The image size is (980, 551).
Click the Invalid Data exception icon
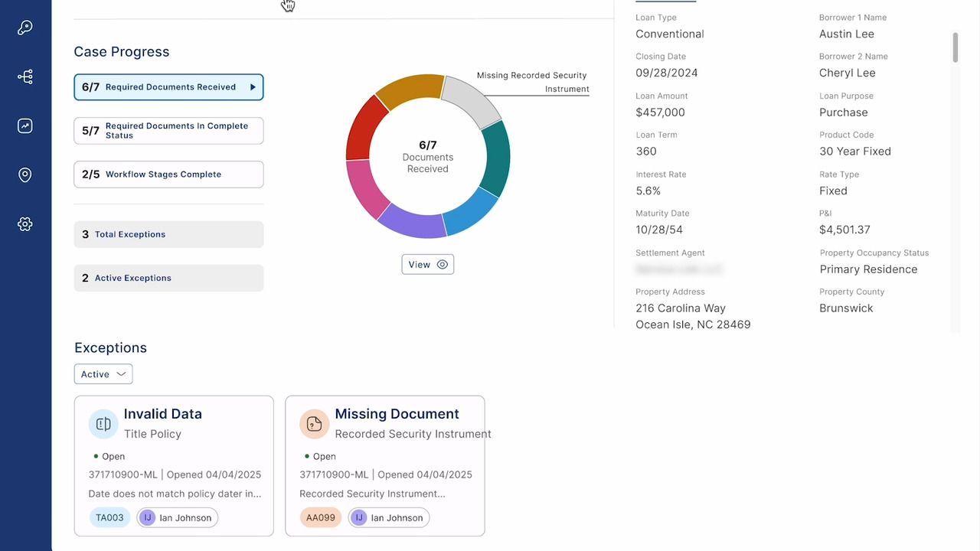click(103, 424)
